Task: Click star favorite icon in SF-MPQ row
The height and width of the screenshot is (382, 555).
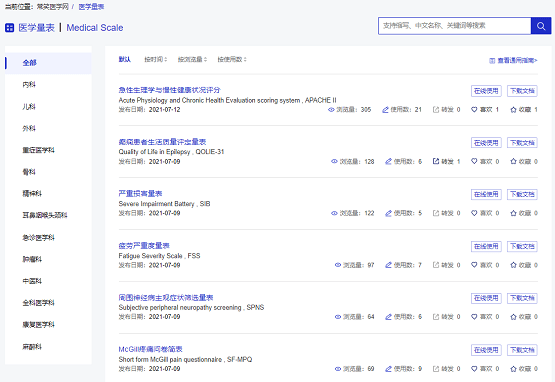Action: point(514,369)
